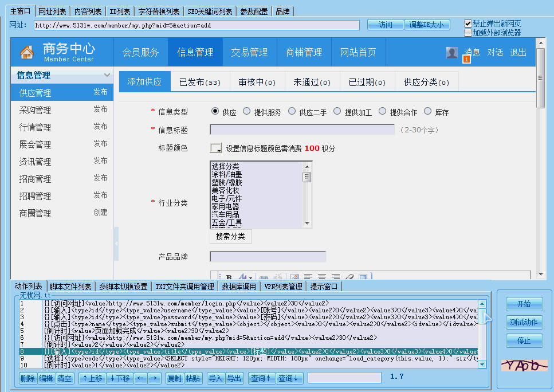This screenshot has height=392, width=554.
Task: Click the action list scroll-down arrow
Action: coord(482,364)
